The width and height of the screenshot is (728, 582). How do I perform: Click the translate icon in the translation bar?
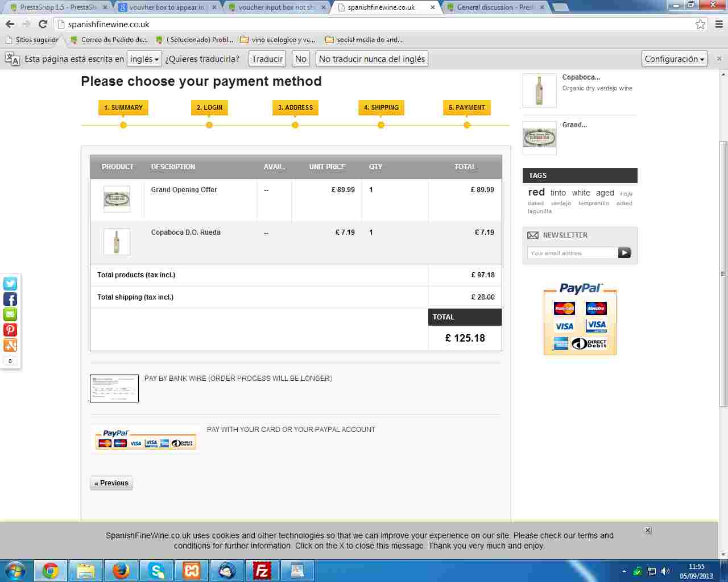13,59
